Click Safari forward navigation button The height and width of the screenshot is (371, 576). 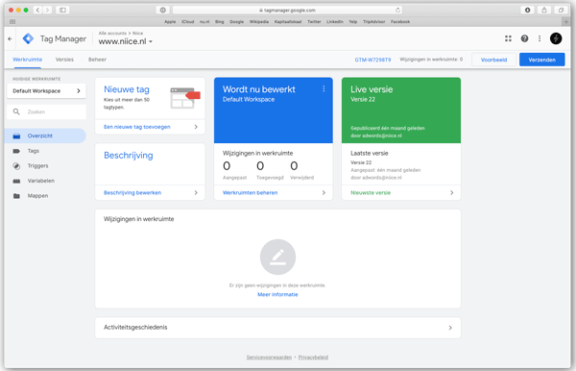pyautogui.click(x=47, y=10)
